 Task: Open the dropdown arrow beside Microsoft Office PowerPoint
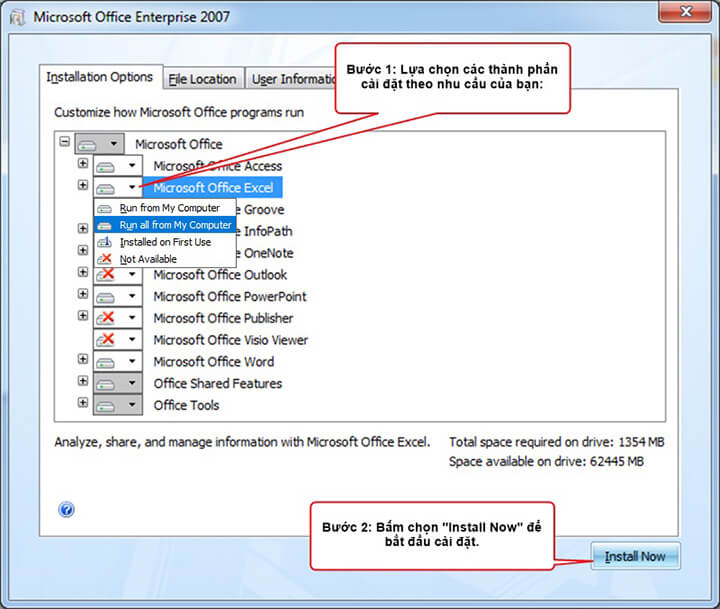pyautogui.click(x=132, y=297)
